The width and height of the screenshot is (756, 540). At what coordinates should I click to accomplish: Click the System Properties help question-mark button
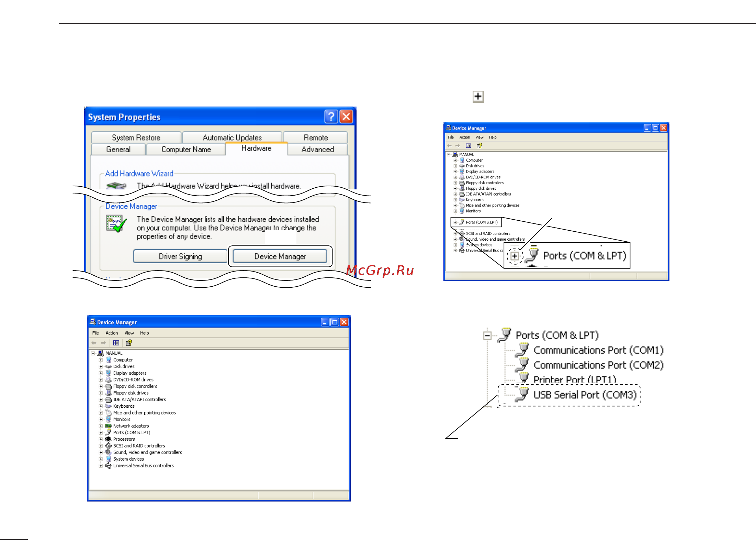(331, 117)
